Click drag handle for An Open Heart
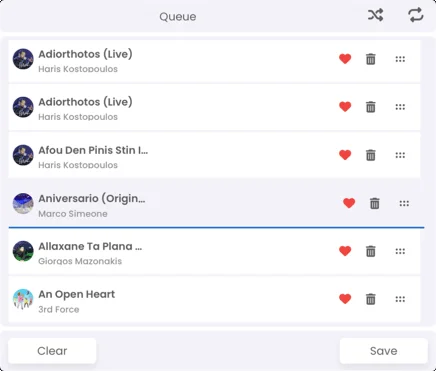Image resolution: width=436 pixels, height=371 pixels. (400, 299)
